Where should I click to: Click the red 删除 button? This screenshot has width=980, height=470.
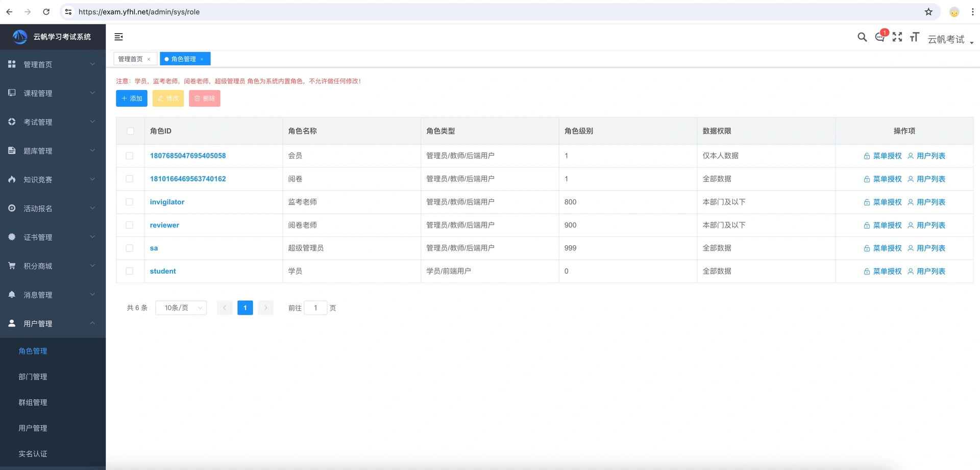point(205,99)
